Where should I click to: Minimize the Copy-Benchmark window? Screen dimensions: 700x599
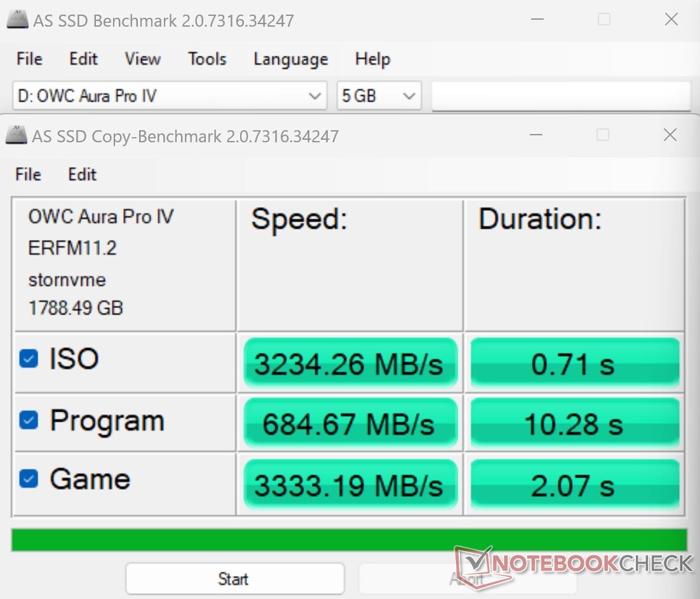(536, 135)
